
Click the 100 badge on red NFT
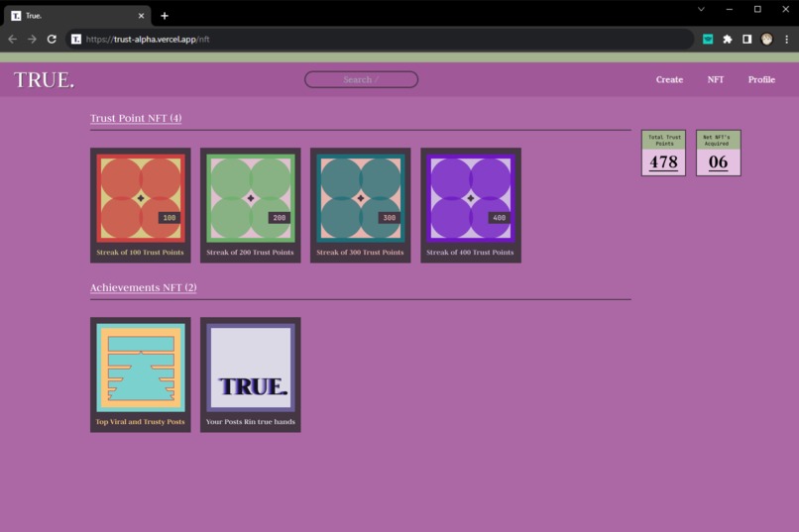170,217
